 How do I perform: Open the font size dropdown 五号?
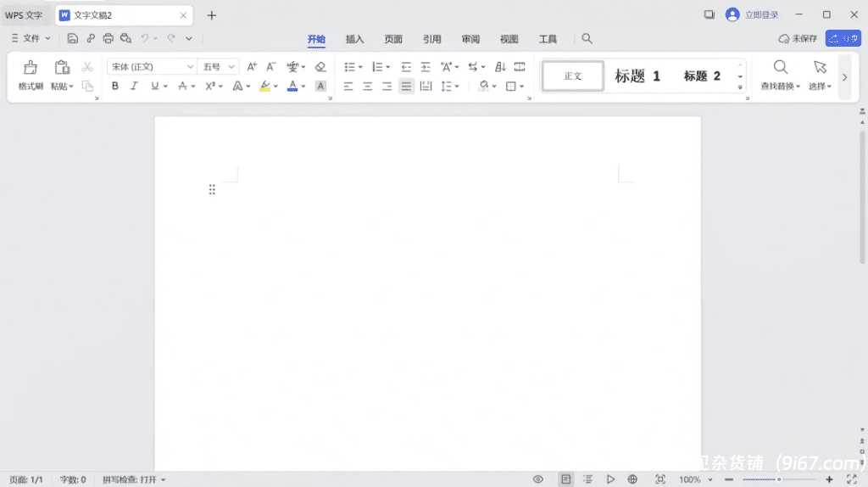click(219, 67)
